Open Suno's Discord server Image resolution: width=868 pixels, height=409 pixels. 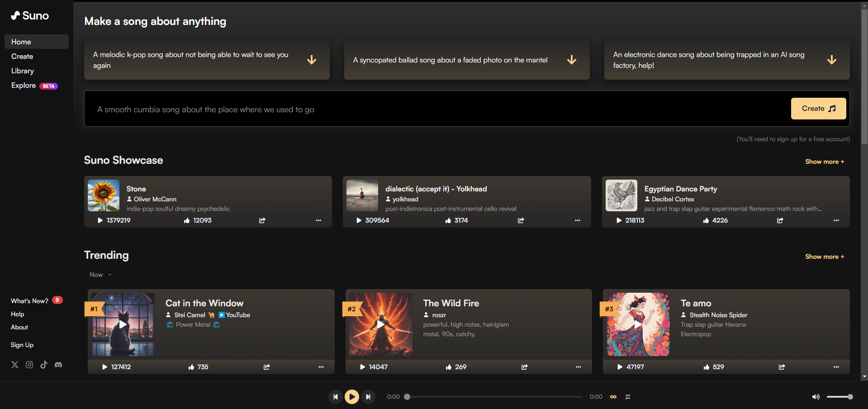pos(58,365)
